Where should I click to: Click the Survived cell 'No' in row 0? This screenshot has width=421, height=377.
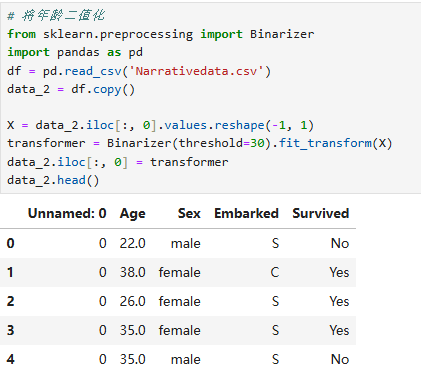coord(340,243)
